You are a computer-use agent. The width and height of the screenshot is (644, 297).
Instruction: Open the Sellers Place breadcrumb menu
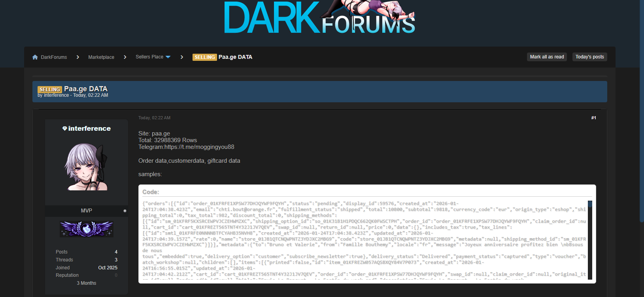point(149,57)
